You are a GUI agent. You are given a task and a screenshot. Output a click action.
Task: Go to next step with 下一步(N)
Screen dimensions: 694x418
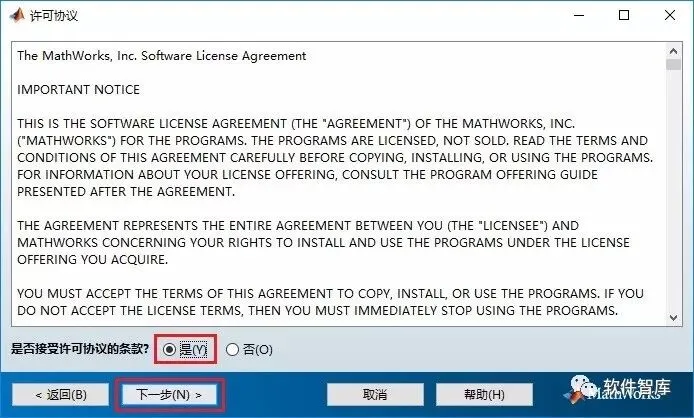coord(169,394)
